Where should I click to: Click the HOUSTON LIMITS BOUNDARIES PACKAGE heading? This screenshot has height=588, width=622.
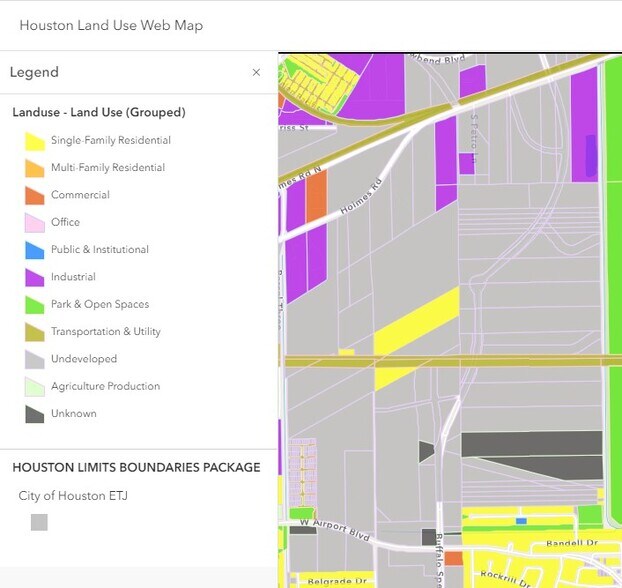coord(136,467)
